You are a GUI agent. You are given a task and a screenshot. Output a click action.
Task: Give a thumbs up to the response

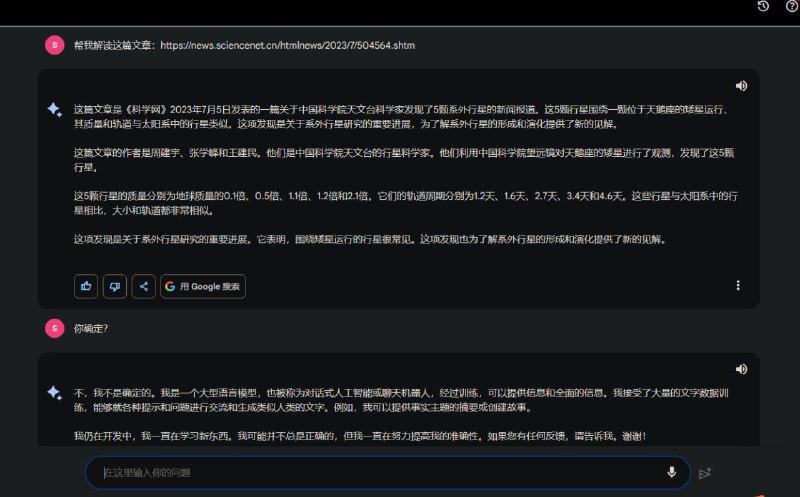click(x=86, y=286)
